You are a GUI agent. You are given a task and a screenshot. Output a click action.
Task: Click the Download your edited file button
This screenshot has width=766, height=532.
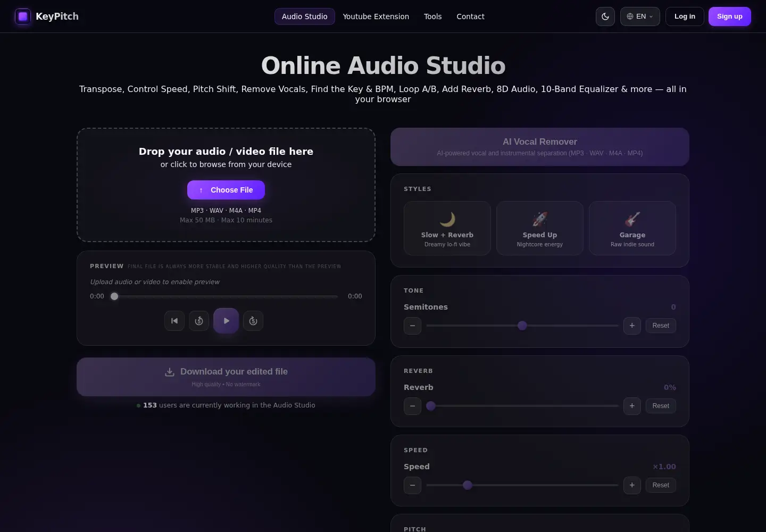click(226, 377)
